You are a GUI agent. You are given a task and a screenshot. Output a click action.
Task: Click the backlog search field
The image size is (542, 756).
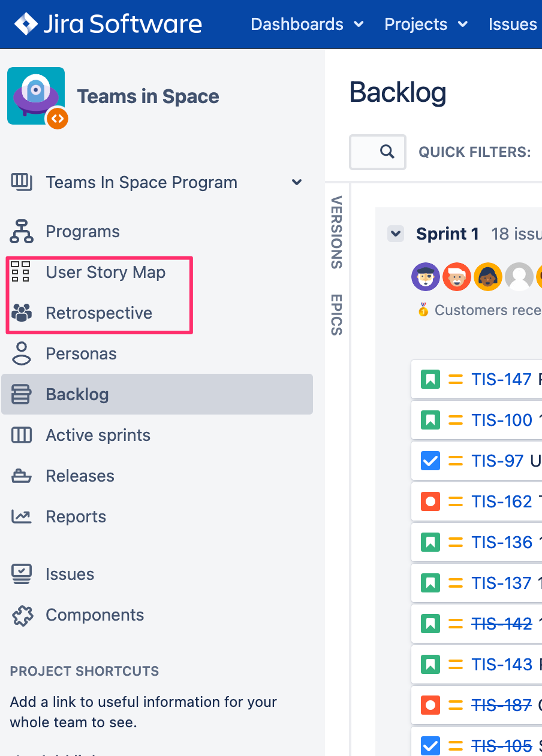[x=377, y=152]
